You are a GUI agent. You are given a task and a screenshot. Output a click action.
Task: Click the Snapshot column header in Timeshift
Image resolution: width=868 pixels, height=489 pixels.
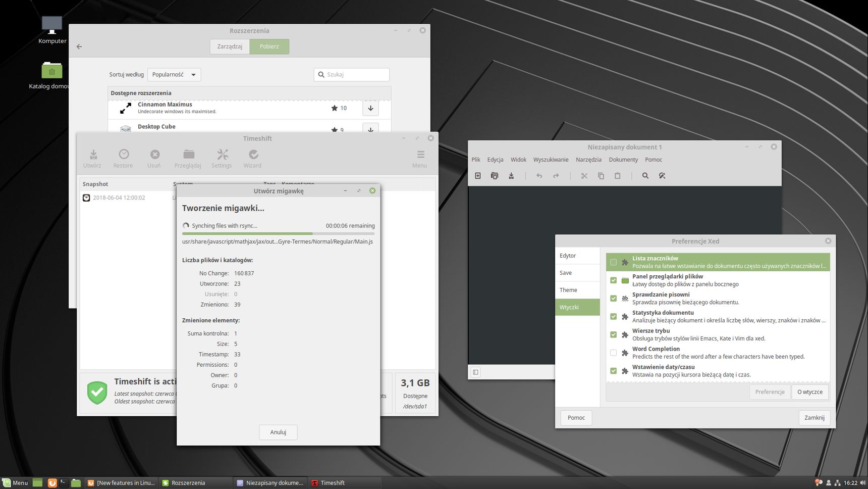coord(95,184)
